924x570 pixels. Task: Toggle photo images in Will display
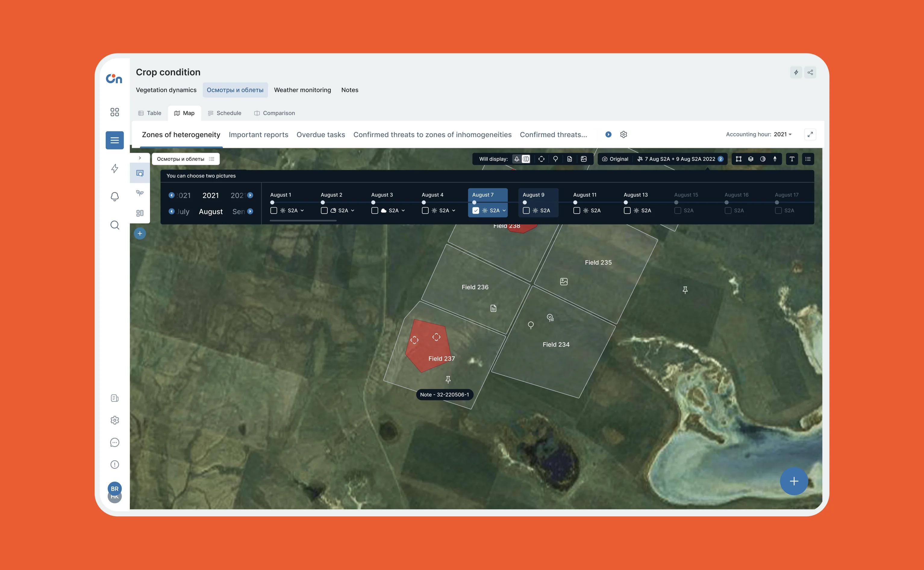point(584,159)
